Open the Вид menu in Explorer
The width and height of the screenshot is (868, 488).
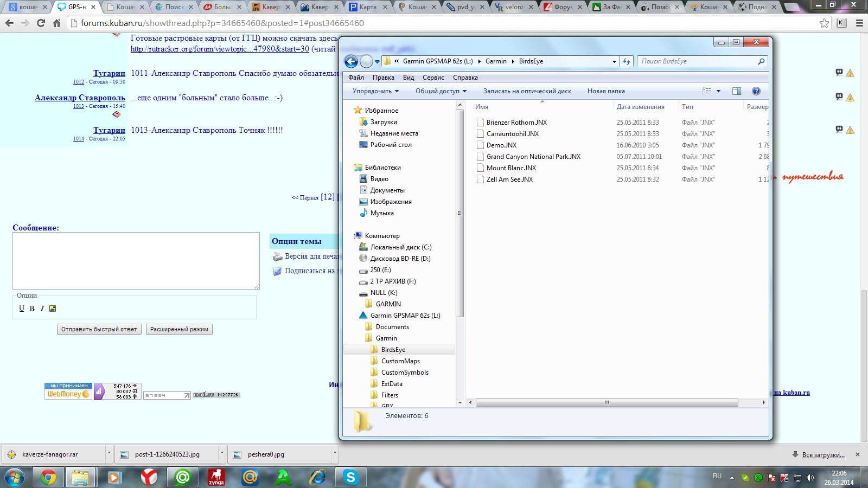pyautogui.click(x=409, y=78)
